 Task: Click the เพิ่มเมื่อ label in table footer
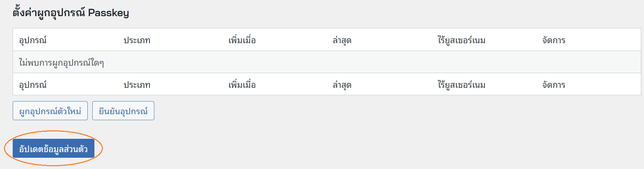pos(242,85)
